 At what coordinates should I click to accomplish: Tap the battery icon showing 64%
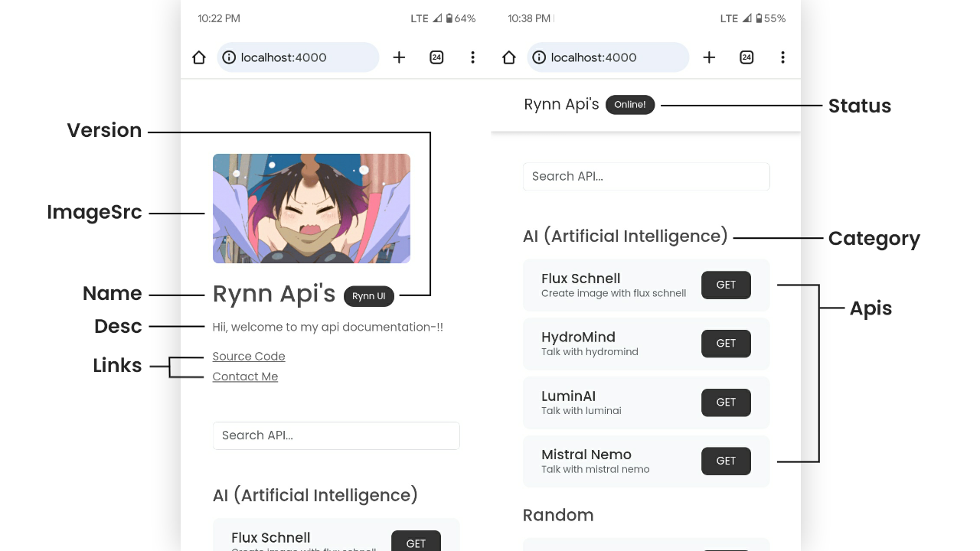449,18
